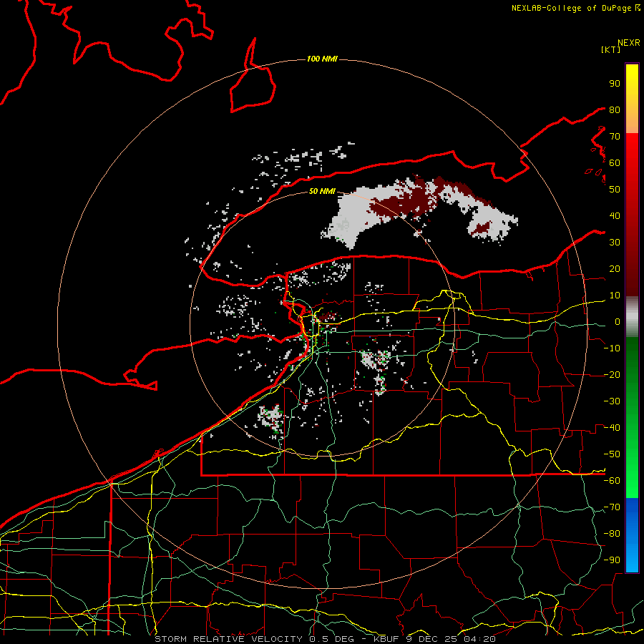This screenshot has width=644, height=644.
Task: Click the 30 value on the velocity scale
Action: [x=615, y=243]
